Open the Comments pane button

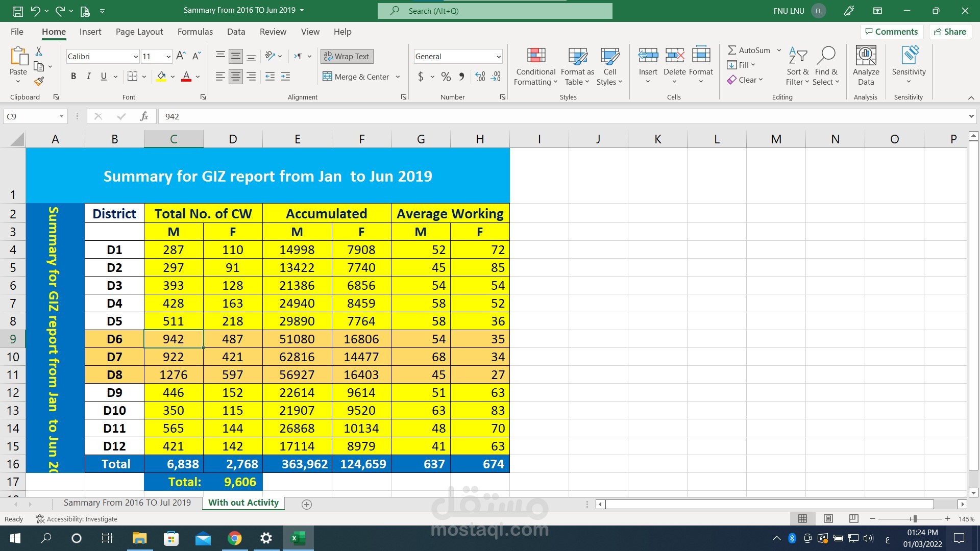pyautogui.click(x=891, y=32)
